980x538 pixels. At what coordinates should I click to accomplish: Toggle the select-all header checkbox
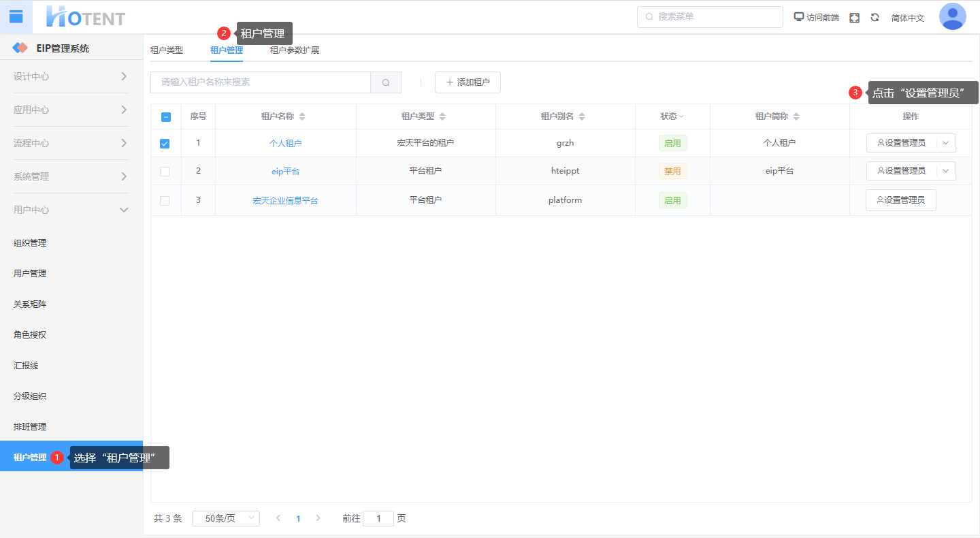(166, 117)
